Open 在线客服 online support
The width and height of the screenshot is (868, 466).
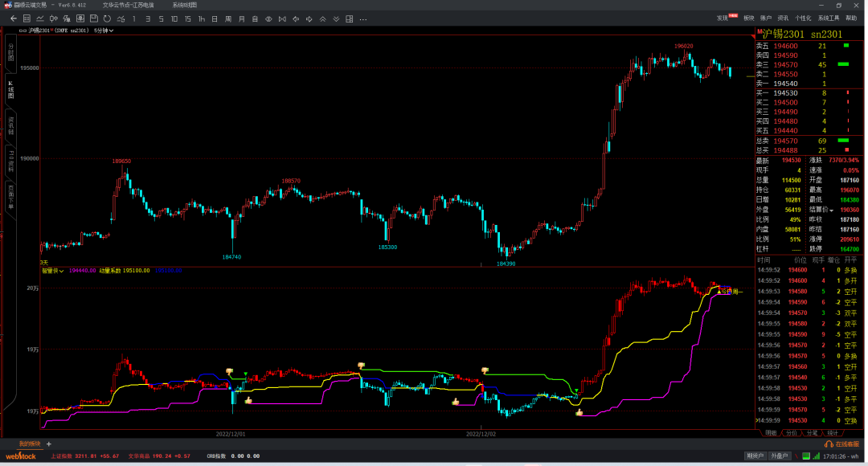point(842,444)
